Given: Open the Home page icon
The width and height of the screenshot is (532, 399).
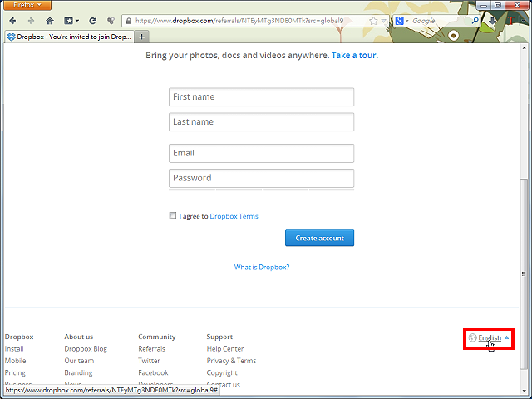Looking at the screenshot, I should point(50,21).
